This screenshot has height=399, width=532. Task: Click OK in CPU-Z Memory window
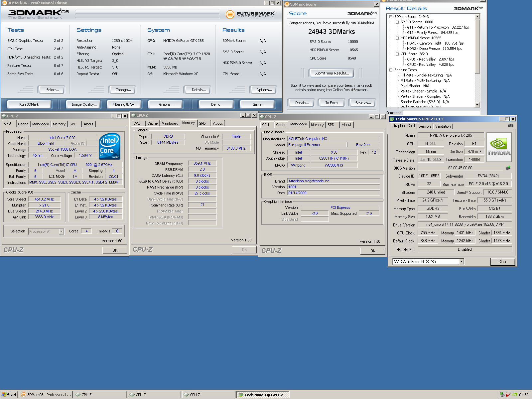(244, 250)
